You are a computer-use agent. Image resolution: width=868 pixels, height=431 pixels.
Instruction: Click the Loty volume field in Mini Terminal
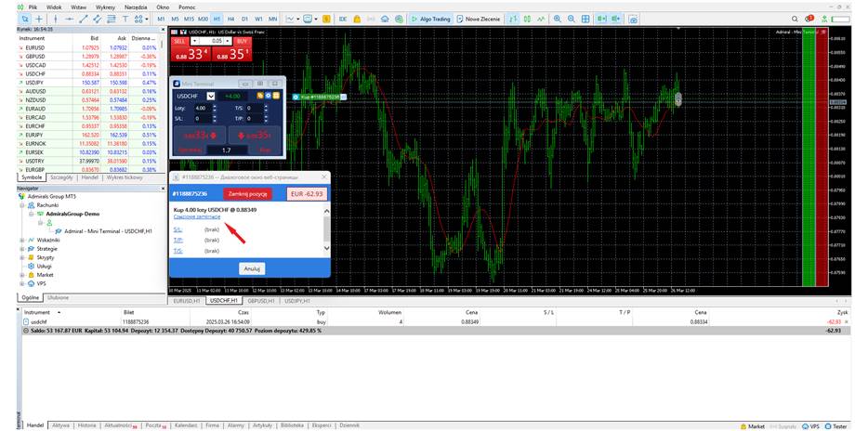(x=202, y=108)
